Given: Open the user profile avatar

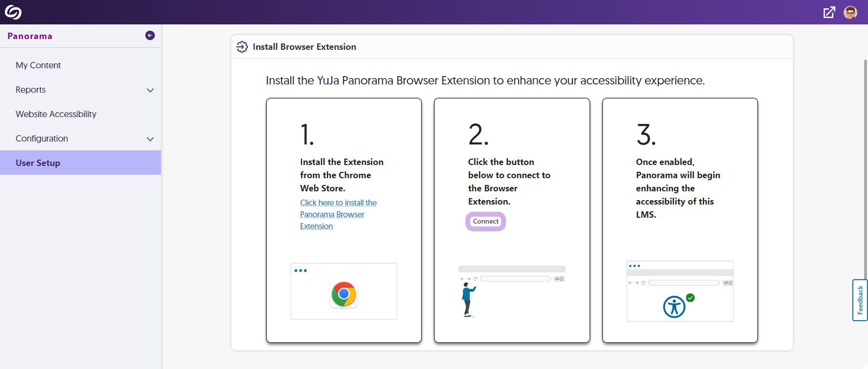Looking at the screenshot, I should (850, 12).
